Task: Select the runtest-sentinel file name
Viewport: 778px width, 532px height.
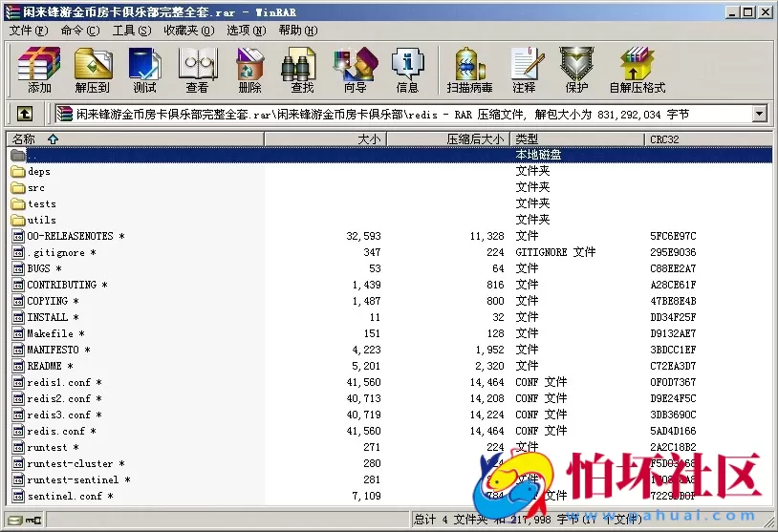Action: [73, 479]
